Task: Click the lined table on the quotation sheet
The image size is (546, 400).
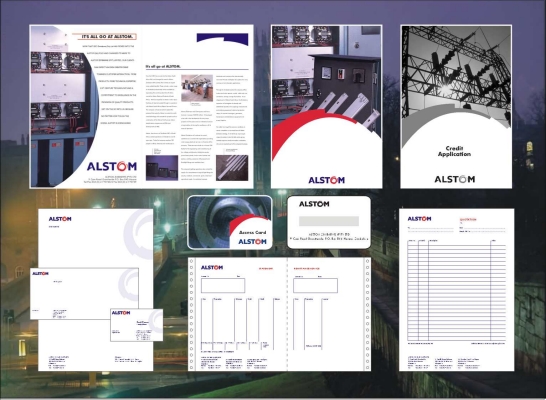Action: 456,291
